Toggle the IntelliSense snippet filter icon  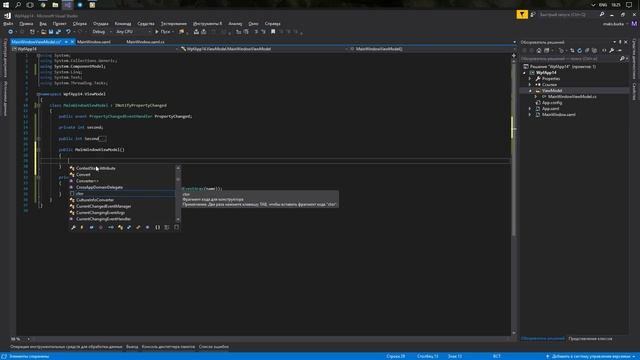click(176, 227)
